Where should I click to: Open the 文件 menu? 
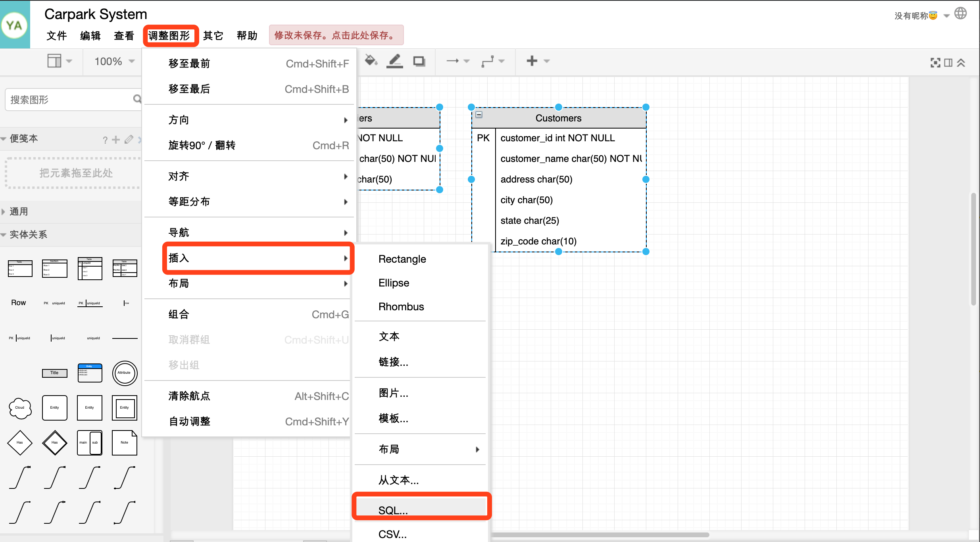57,36
